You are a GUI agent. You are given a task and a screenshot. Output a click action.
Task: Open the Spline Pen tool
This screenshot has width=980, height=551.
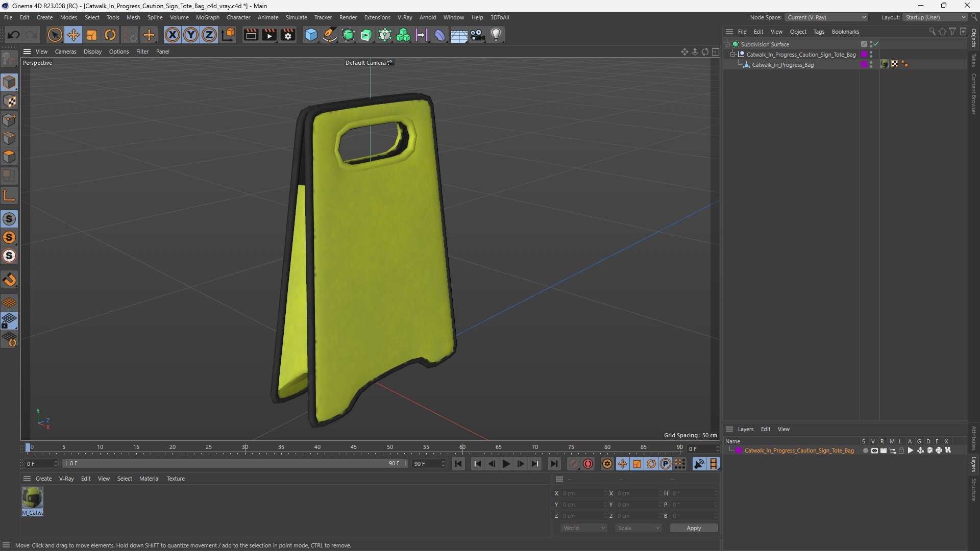pyautogui.click(x=330, y=35)
